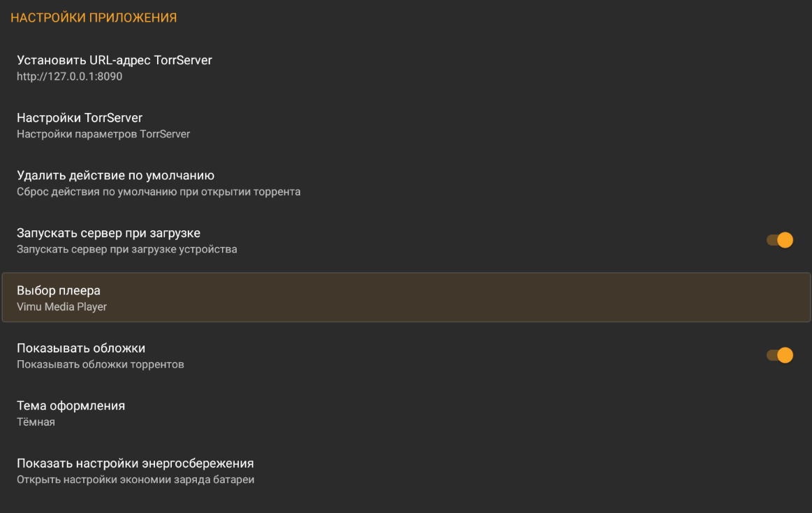Open 'Настройки TorrServer' settings entry
This screenshot has width=812, height=513.
click(80, 117)
